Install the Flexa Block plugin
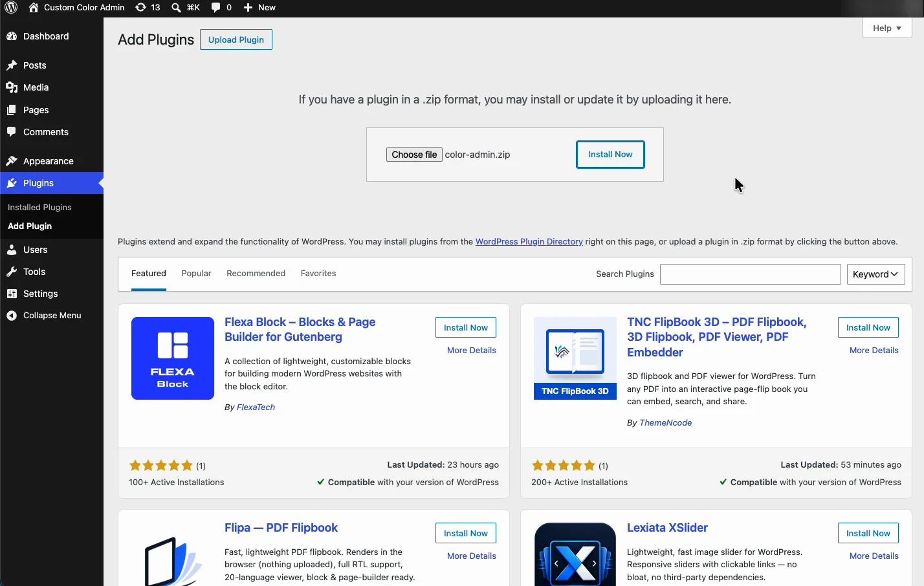The width and height of the screenshot is (924, 586). 466,327
